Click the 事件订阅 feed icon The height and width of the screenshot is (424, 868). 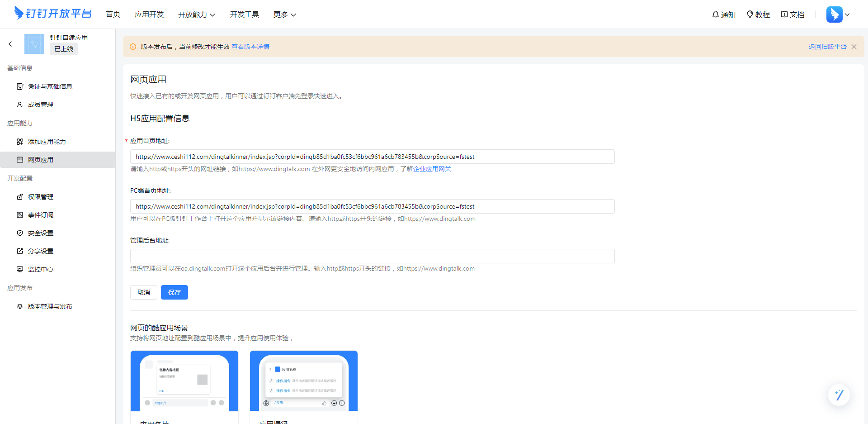tap(20, 215)
